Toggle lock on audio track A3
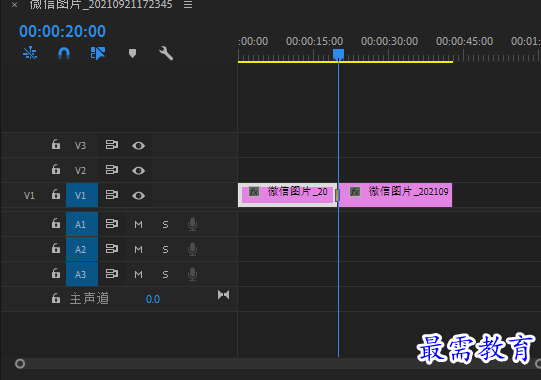The image size is (541, 380). pyautogui.click(x=56, y=274)
